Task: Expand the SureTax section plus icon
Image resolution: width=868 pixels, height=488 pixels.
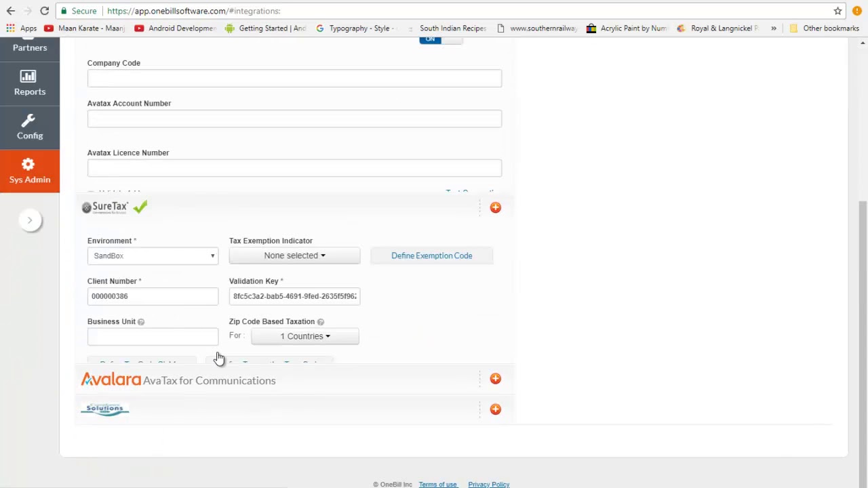Action: click(496, 207)
